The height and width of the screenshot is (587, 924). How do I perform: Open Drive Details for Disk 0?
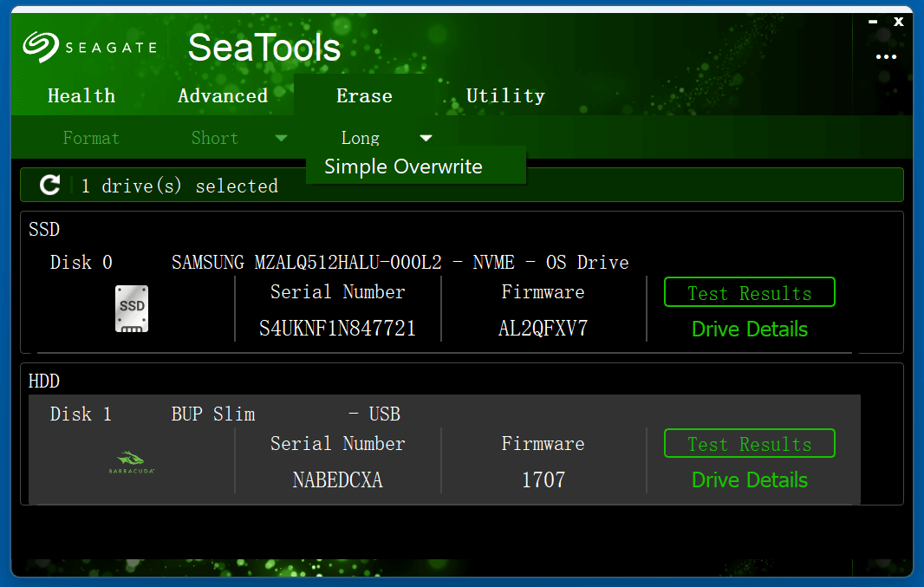pos(749,329)
